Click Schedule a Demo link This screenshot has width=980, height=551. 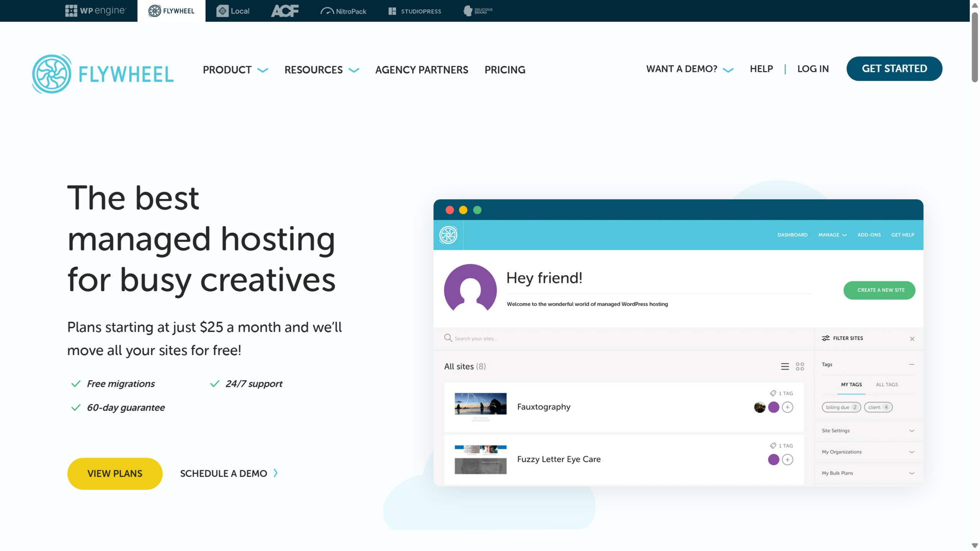229,473
